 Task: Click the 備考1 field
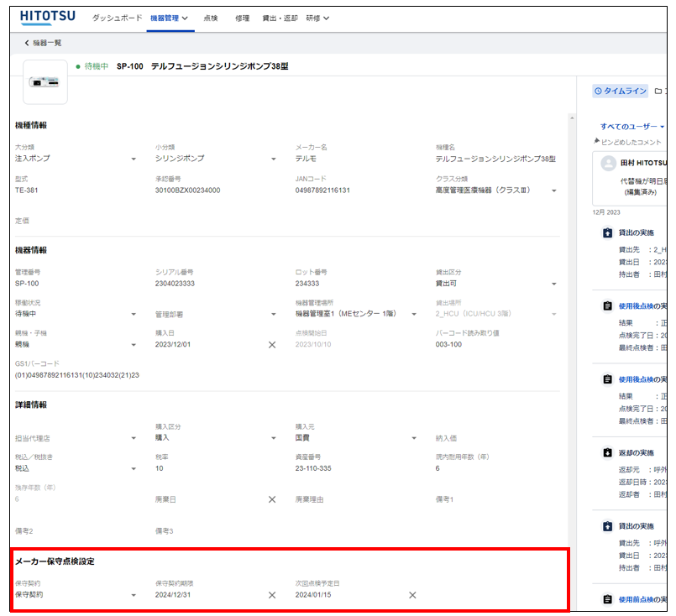click(x=495, y=499)
